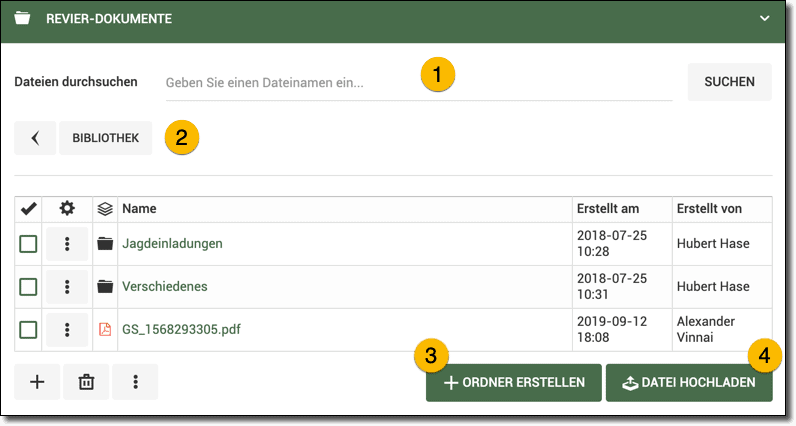The image size is (796, 426).
Task: Go to the Bibliothek breadcrumb
Action: pyautogui.click(x=105, y=138)
